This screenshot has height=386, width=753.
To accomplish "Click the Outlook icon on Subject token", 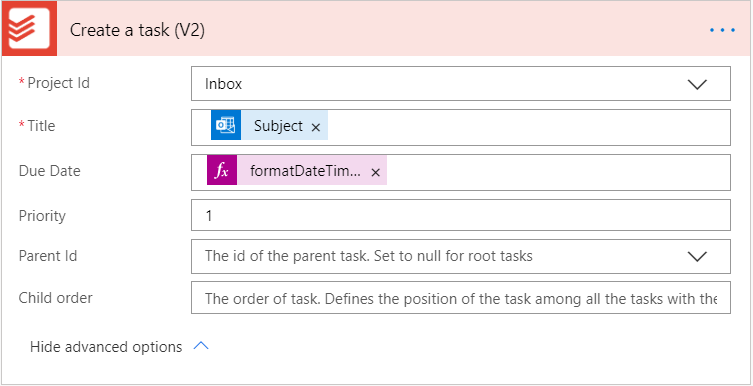I will point(226,125).
